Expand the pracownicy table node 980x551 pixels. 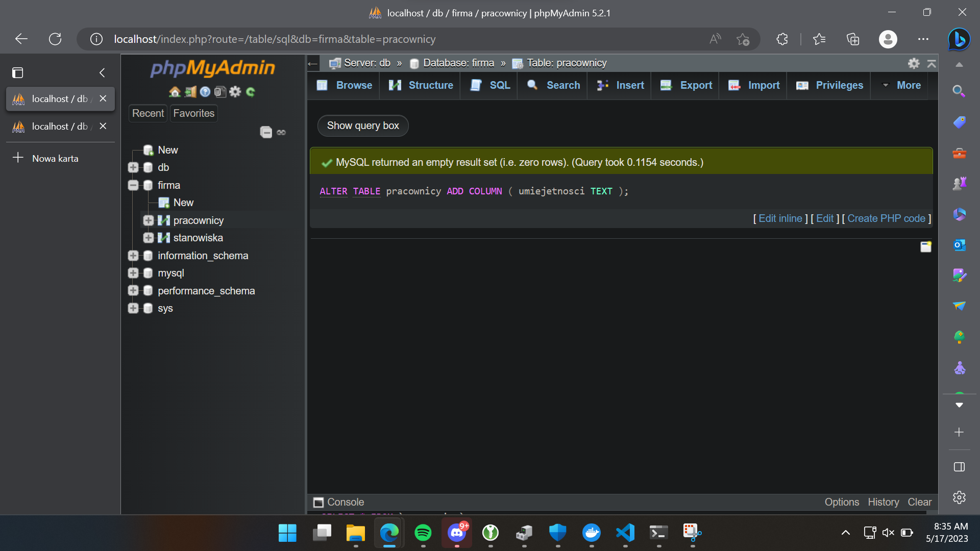pyautogui.click(x=149, y=220)
